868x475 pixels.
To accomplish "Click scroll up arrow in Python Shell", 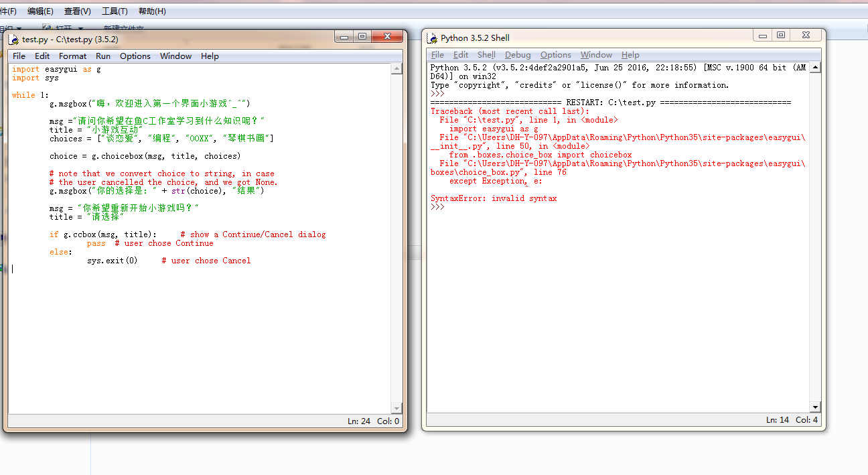I will (815, 68).
